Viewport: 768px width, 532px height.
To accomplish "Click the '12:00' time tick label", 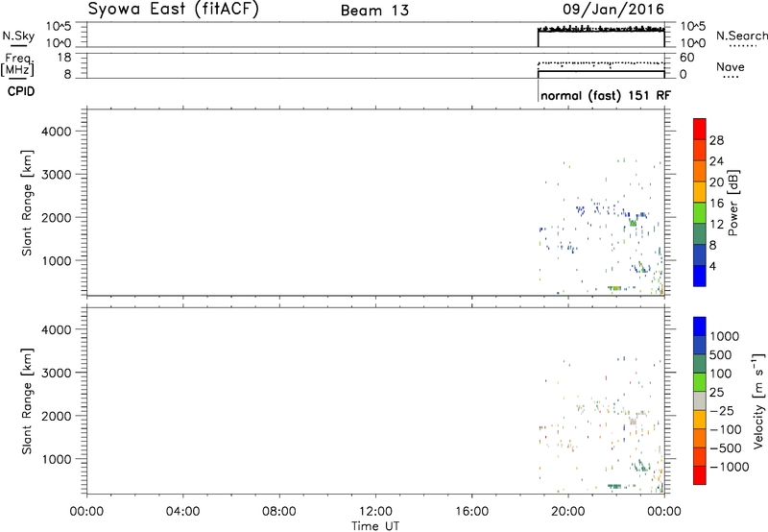I will [x=375, y=512].
